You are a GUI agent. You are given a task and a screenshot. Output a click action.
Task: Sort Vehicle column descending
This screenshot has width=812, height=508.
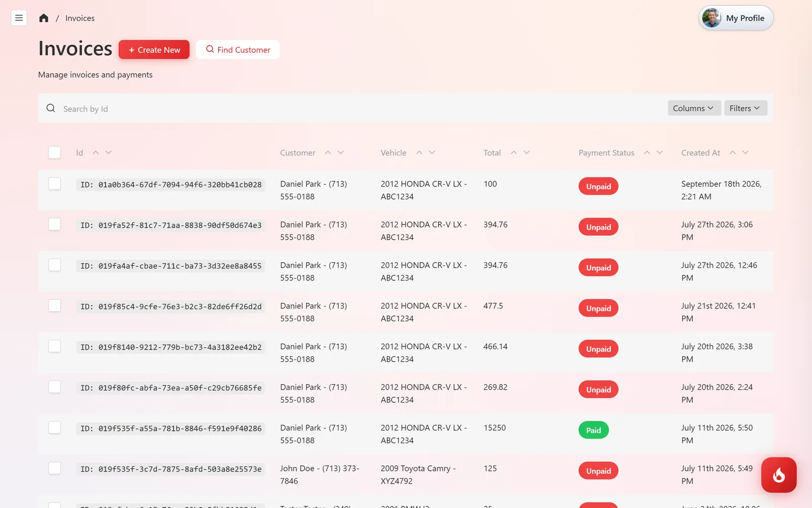tap(432, 152)
